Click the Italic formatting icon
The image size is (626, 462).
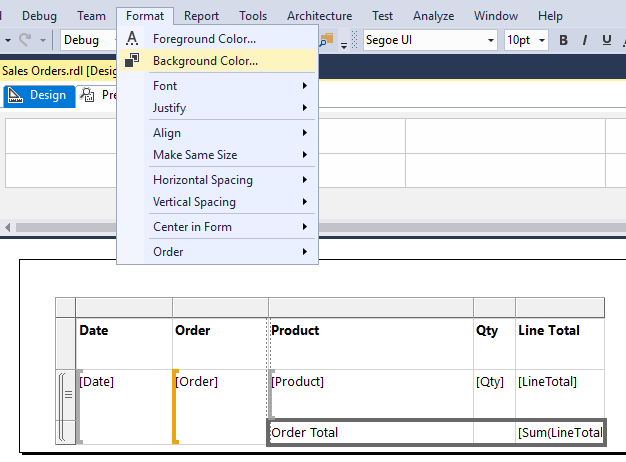[585, 40]
